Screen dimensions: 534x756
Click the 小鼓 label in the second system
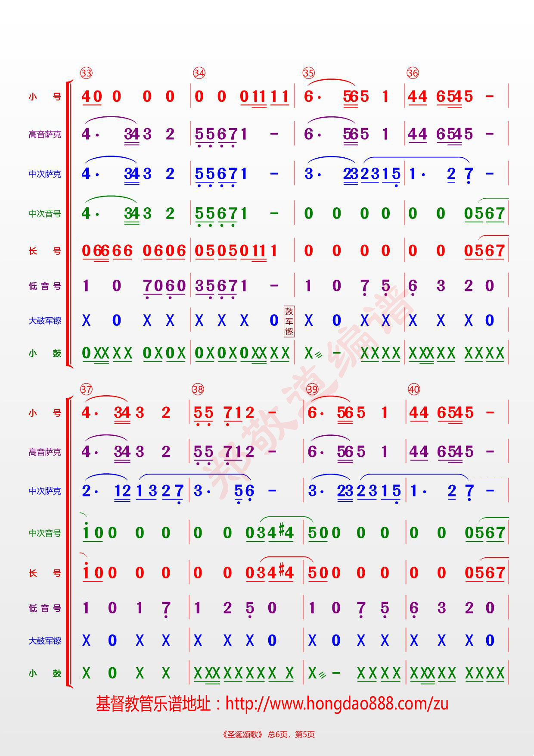45,673
